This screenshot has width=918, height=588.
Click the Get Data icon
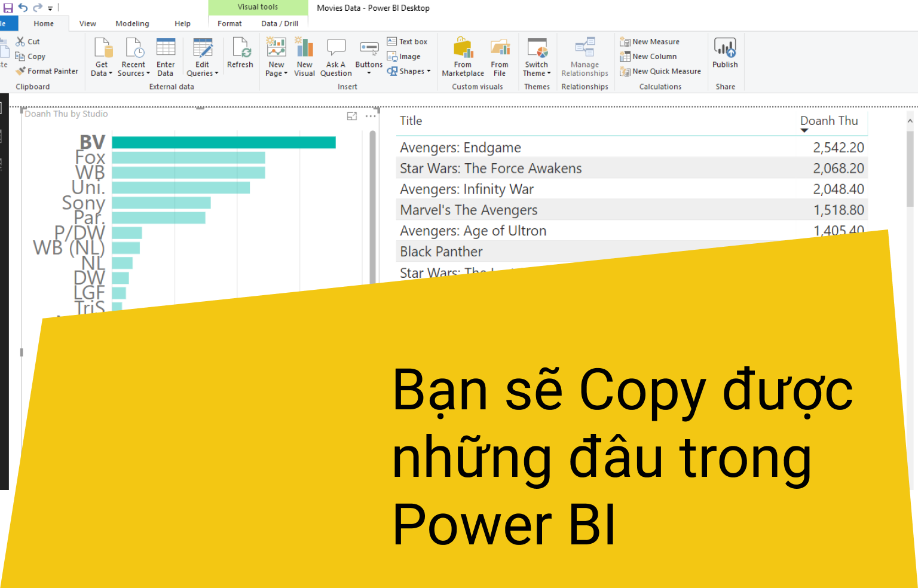(x=103, y=47)
